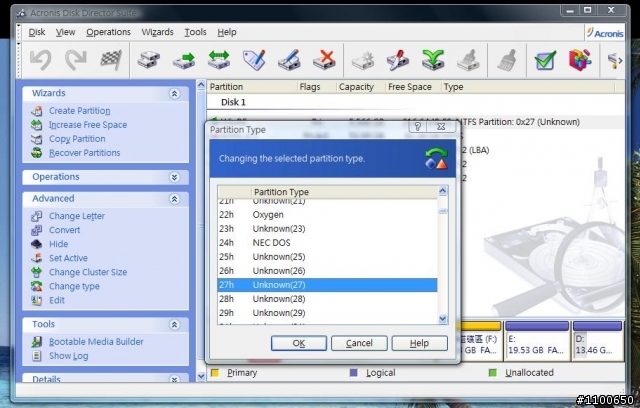Click the Commit checkered flag icon

pyautogui.click(x=111, y=60)
